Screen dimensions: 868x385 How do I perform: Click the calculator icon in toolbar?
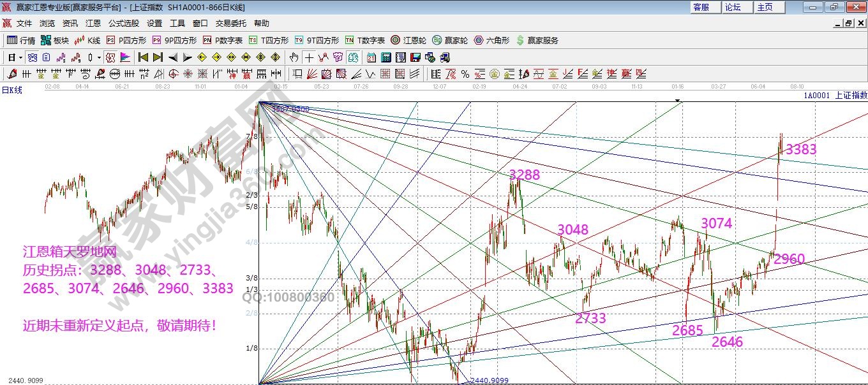(x=385, y=57)
